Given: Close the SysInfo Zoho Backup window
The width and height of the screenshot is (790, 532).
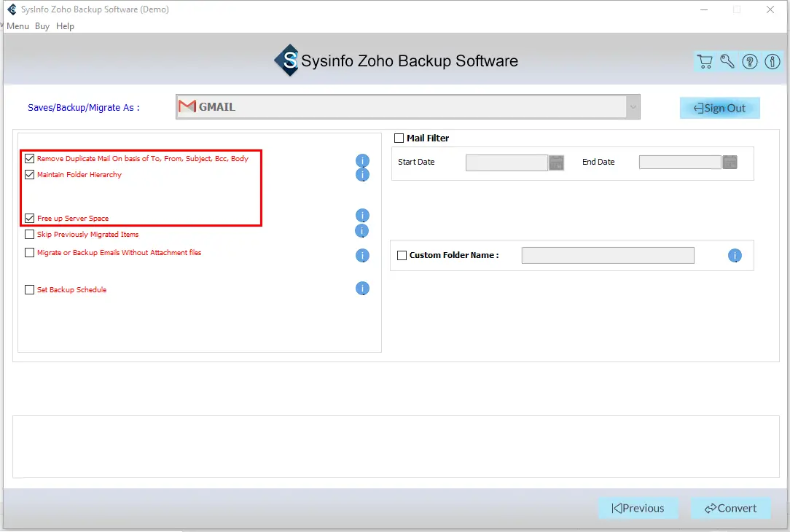Looking at the screenshot, I should pyautogui.click(x=770, y=9).
